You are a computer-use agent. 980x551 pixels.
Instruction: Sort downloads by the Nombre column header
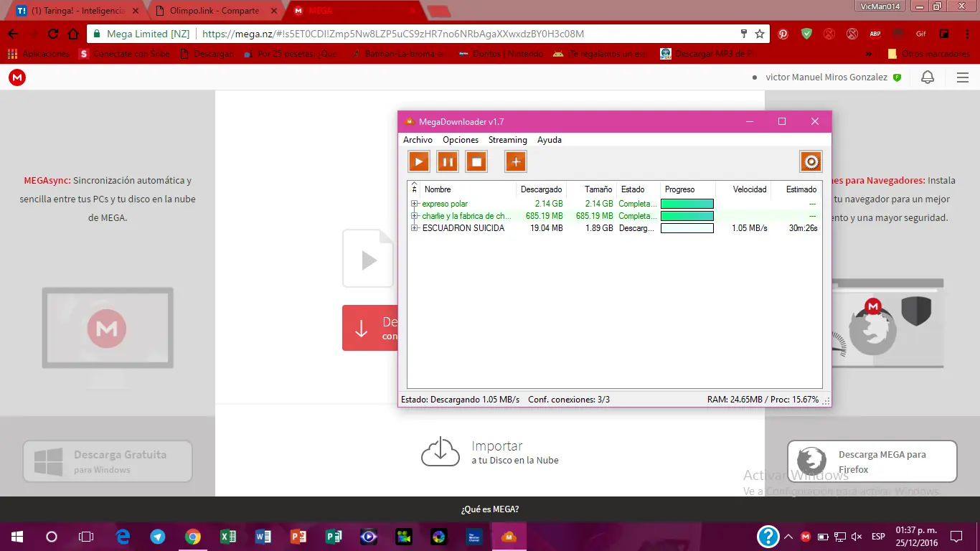pyautogui.click(x=468, y=189)
